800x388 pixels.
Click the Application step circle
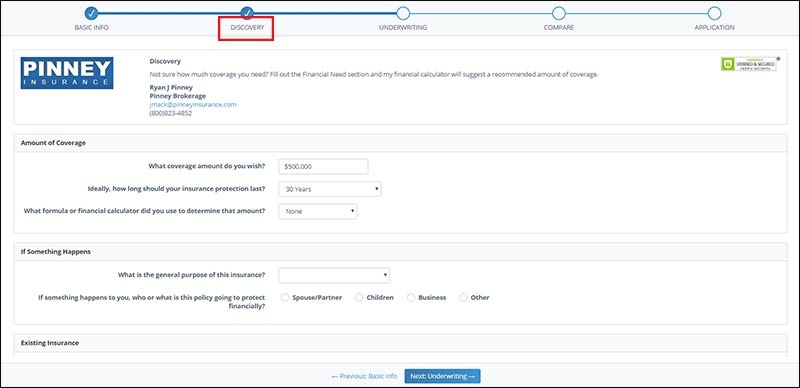pyautogui.click(x=714, y=13)
